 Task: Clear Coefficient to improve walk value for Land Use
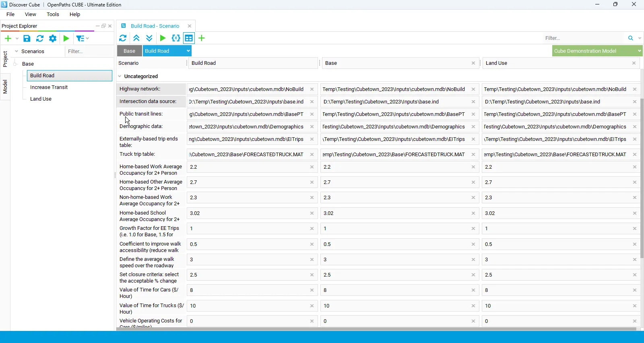(635, 244)
